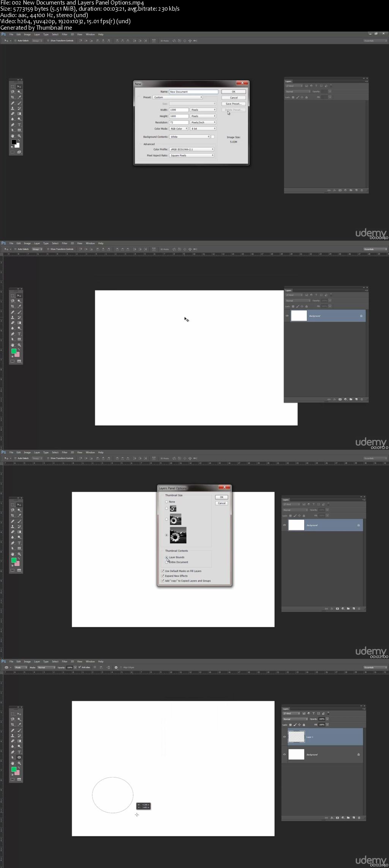The width and height of the screenshot is (389, 868).
Task: Click link layers icon, 00:02:00 frame Layers panel
Action: pos(326,608)
